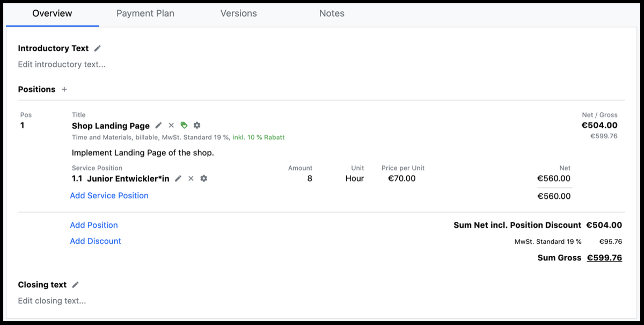Edit closing text via pencil icon
This screenshot has height=325, width=644.
coord(76,285)
